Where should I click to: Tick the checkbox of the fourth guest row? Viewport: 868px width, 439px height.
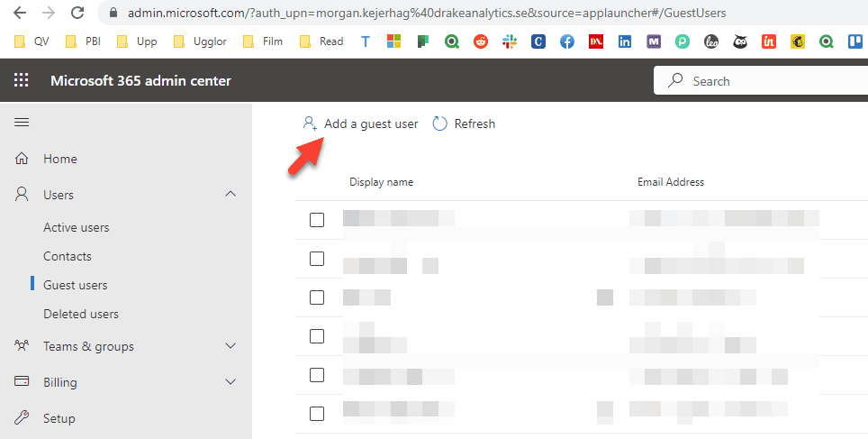tap(317, 336)
